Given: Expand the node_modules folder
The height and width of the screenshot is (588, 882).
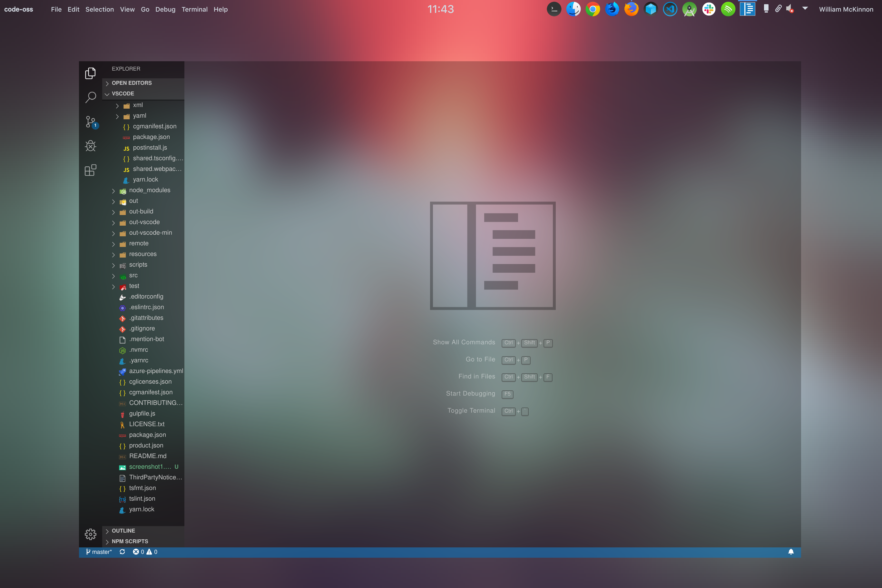Looking at the screenshot, I should pos(149,190).
